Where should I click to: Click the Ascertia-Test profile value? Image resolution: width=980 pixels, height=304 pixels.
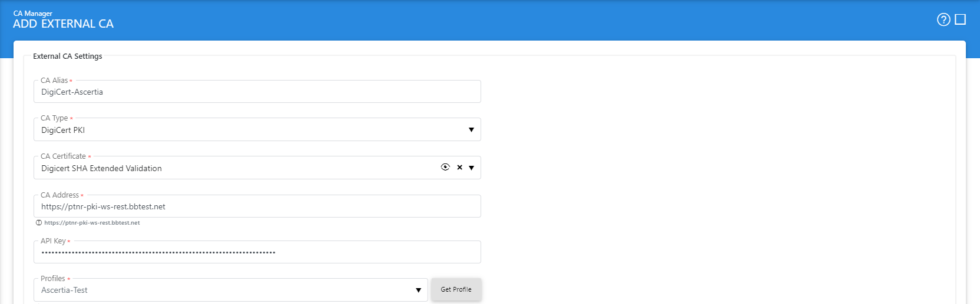(64, 290)
